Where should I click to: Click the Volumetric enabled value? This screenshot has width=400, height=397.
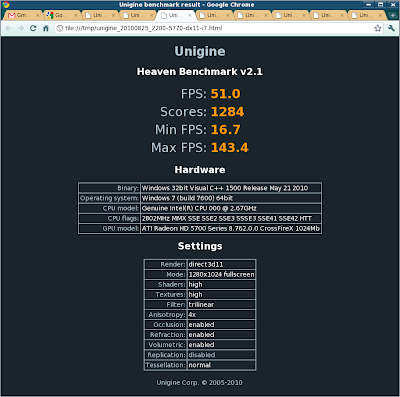click(x=221, y=345)
